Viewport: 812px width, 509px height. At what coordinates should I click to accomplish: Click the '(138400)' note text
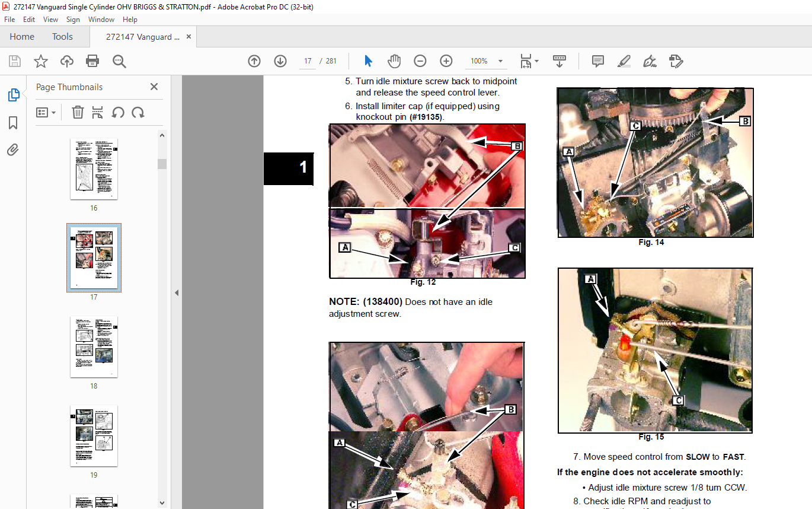coord(383,302)
